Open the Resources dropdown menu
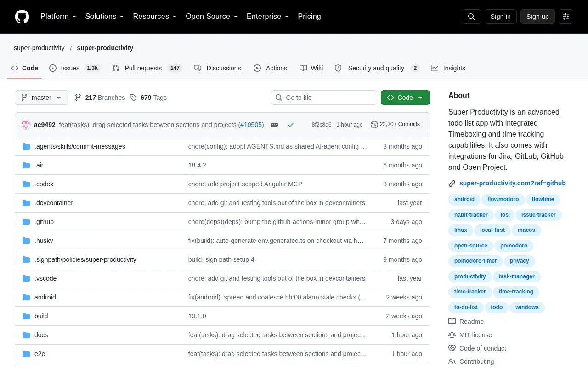 point(155,17)
